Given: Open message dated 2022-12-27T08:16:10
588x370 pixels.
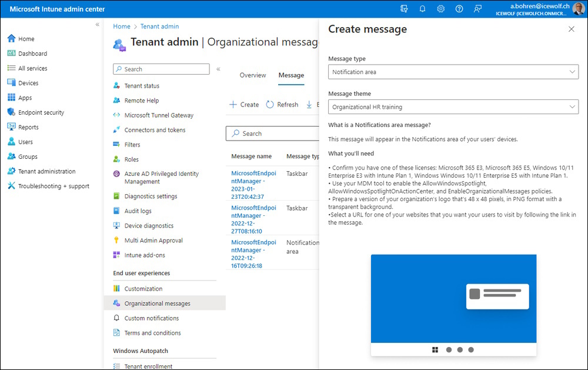Looking at the screenshot, I should 253,219.
